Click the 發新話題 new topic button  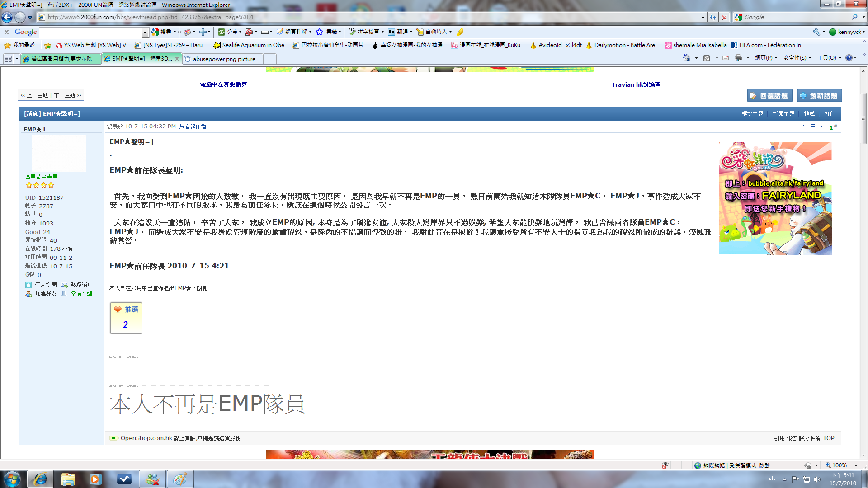click(x=819, y=96)
